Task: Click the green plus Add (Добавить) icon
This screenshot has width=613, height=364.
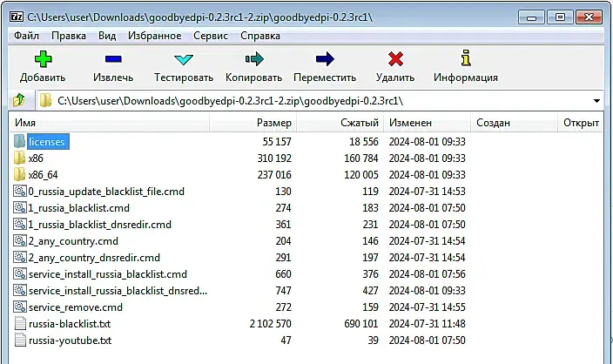Action: point(43,59)
